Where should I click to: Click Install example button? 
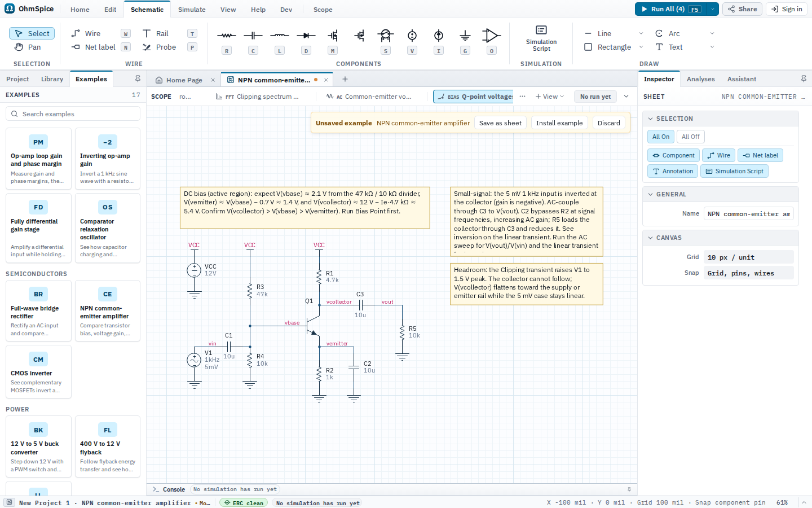[559, 123]
